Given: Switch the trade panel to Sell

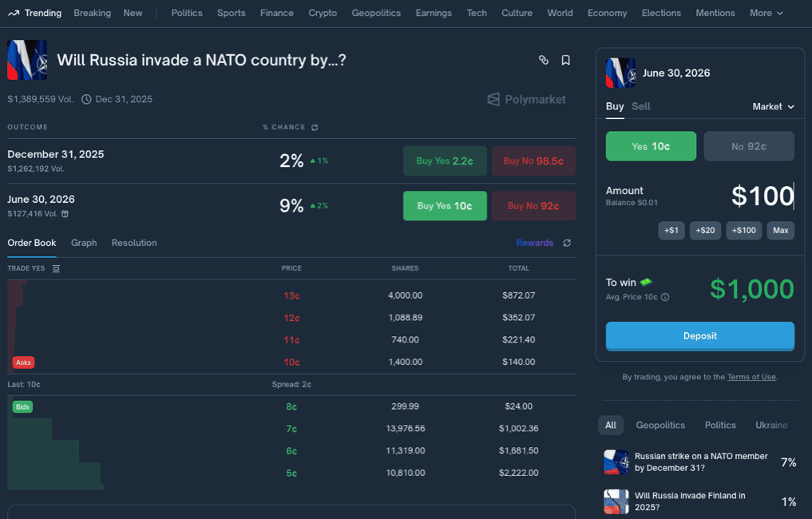Looking at the screenshot, I should click(640, 106).
